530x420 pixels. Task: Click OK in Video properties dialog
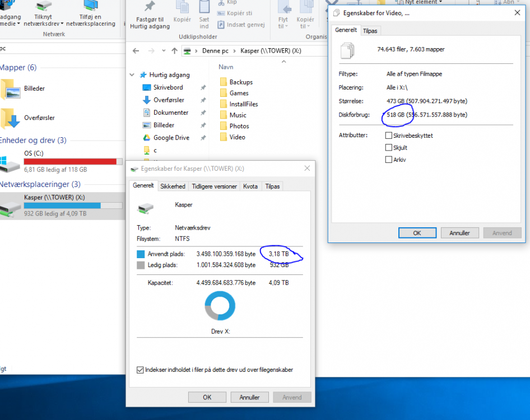click(x=417, y=233)
